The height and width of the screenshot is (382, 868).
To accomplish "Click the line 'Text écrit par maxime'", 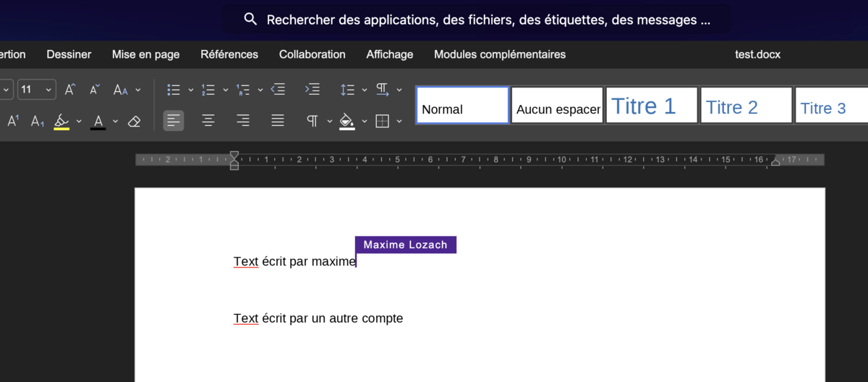I will click(x=295, y=261).
